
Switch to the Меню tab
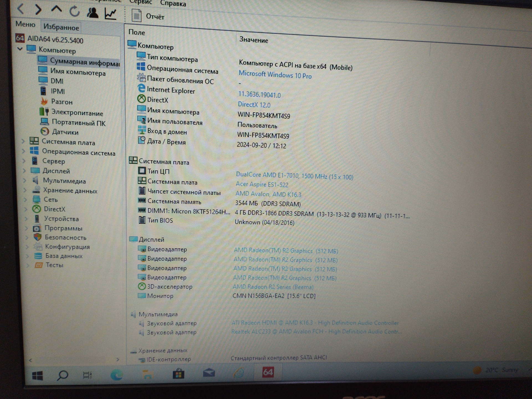click(25, 24)
